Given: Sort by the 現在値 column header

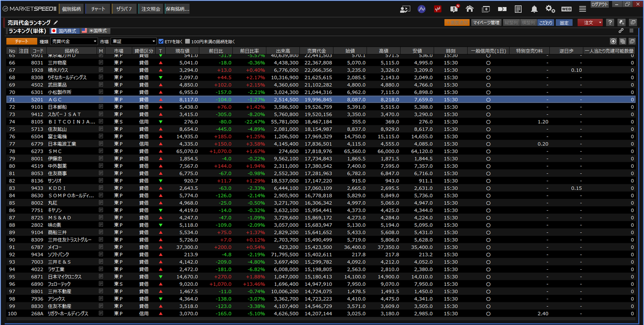Looking at the screenshot, I should tap(182, 50).
